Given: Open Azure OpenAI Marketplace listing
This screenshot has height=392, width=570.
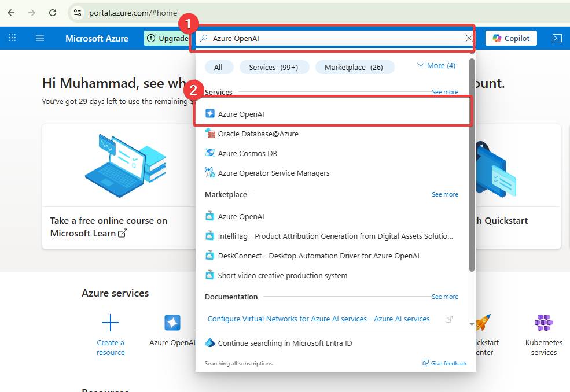Looking at the screenshot, I should click(x=333, y=217).
